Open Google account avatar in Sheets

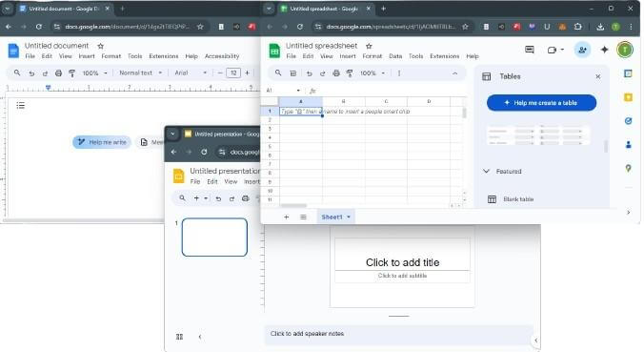point(625,50)
